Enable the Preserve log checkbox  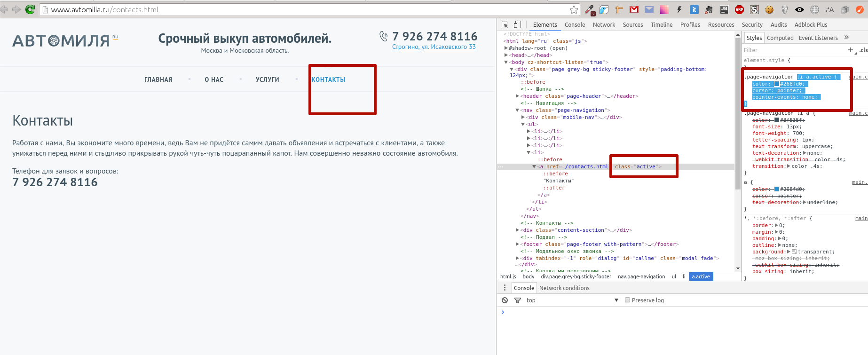point(627,300)
